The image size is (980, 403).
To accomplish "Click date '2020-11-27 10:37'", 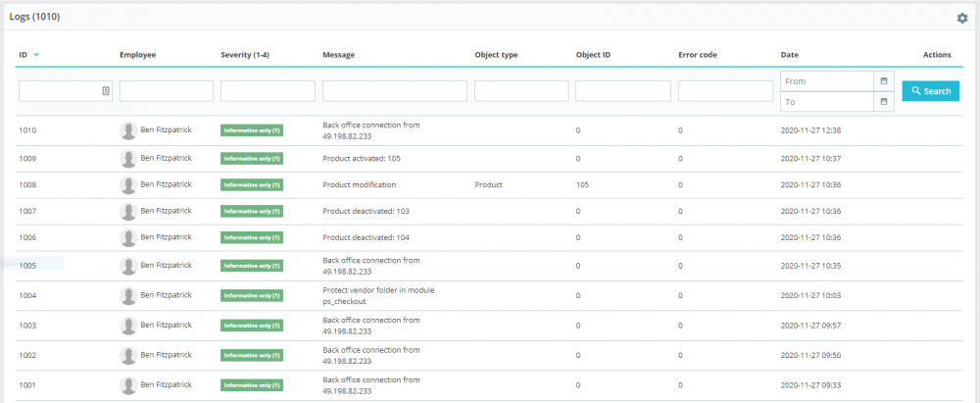I will (x=810, y=159).
